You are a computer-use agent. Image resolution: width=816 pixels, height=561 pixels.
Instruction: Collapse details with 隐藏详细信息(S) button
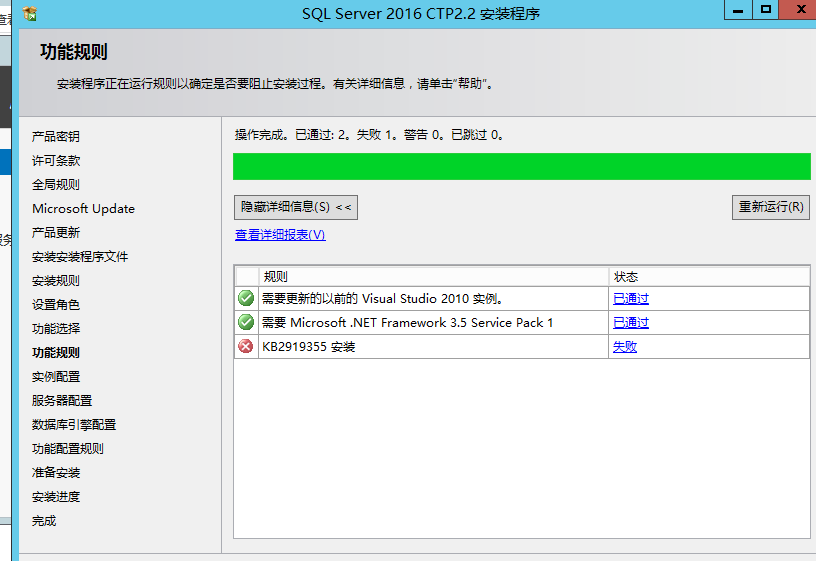pos(295,207)
